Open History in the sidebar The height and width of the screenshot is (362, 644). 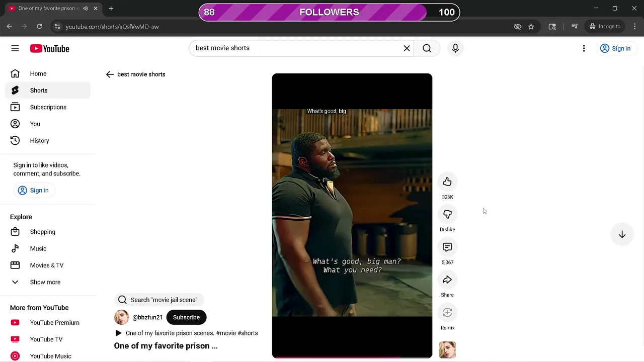pos(48,141)
